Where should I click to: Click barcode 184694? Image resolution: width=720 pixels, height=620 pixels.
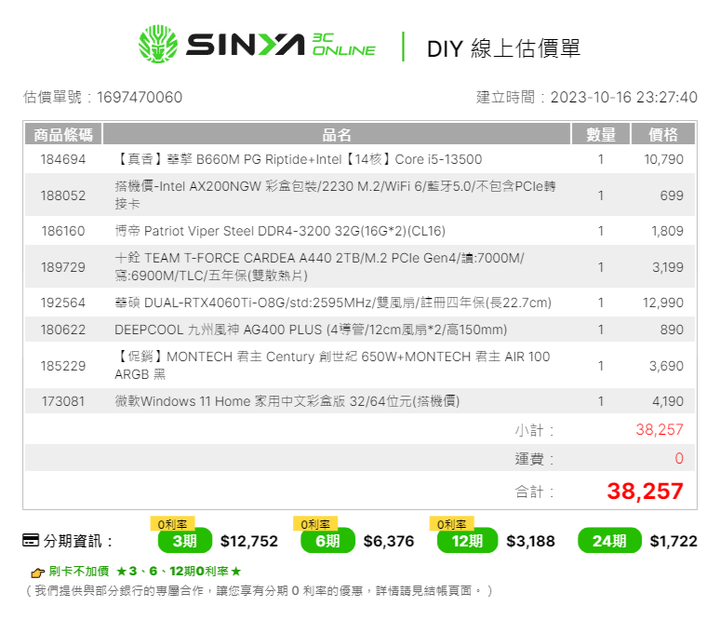pos(63,159)
